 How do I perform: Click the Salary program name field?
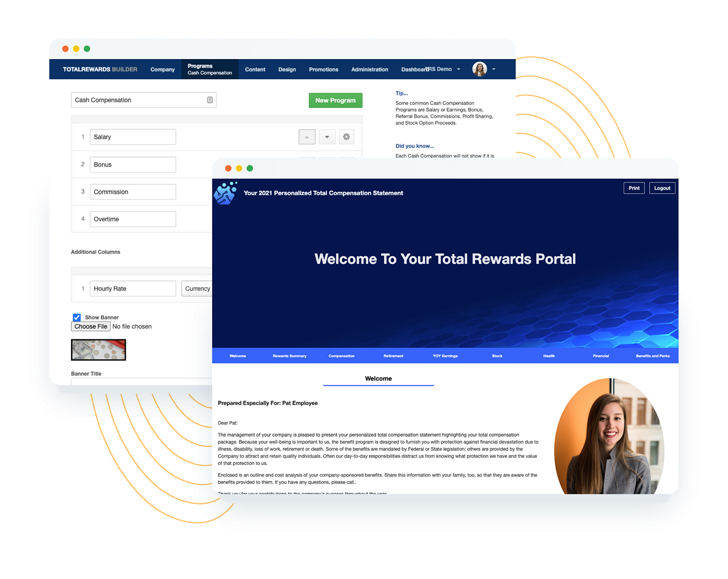click(133, 137)
